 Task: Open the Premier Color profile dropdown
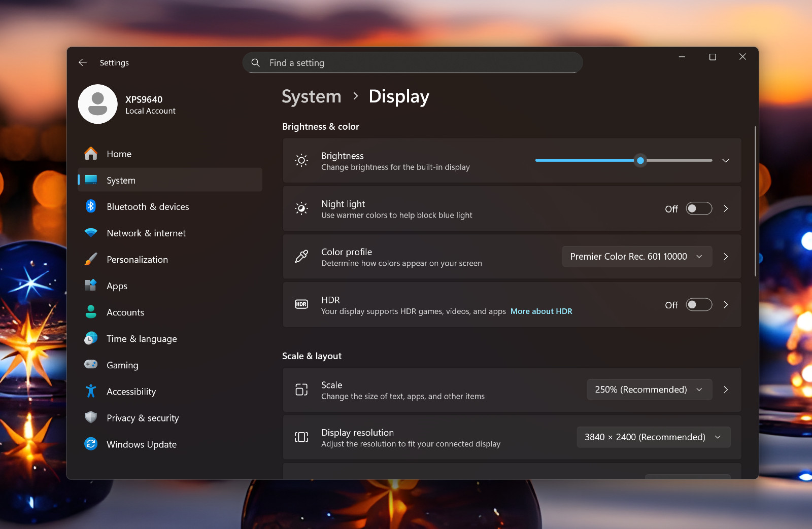[637, 257]
